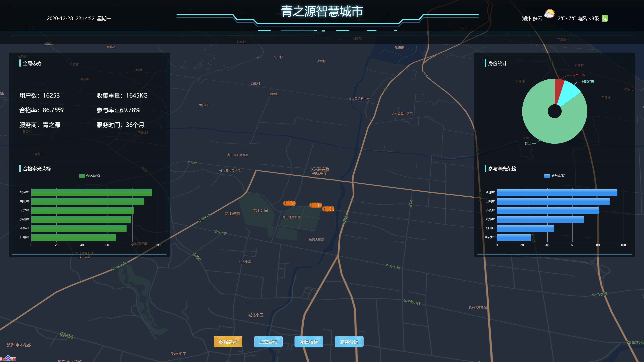Click the 包漾湖 map label
The height and width of the screenshot is (362, 644).
(399, 48)
